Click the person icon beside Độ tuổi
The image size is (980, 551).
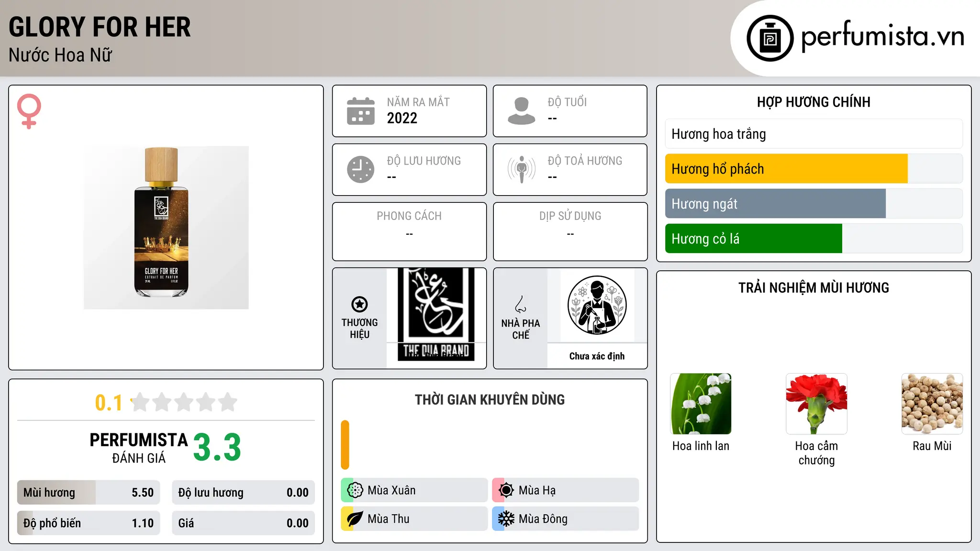[x=522, y=111]
